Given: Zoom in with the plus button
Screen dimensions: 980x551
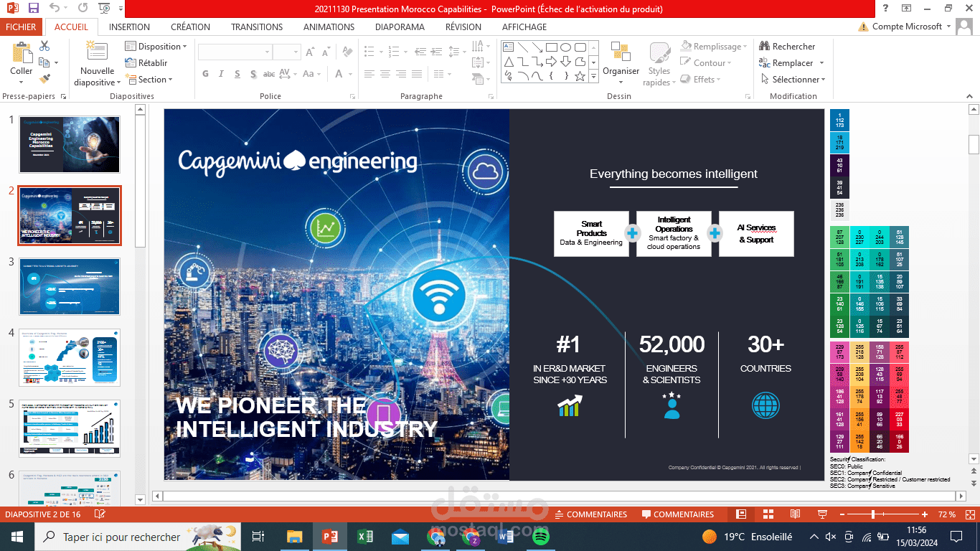Looking at the screenshot, I should click(x=925, y=514).
